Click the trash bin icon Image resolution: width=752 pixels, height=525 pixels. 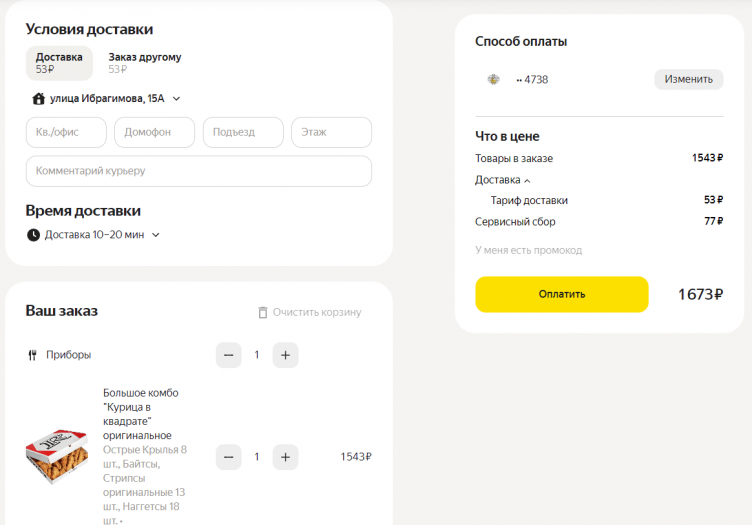click(263, 313)
